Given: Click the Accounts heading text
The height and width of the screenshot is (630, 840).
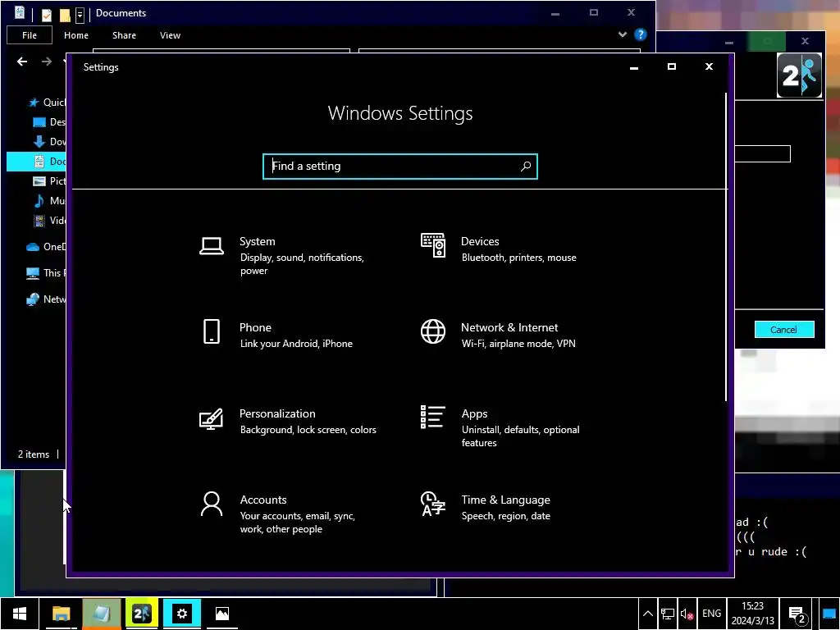Looking at the screenshot, I should coord(263,500).
